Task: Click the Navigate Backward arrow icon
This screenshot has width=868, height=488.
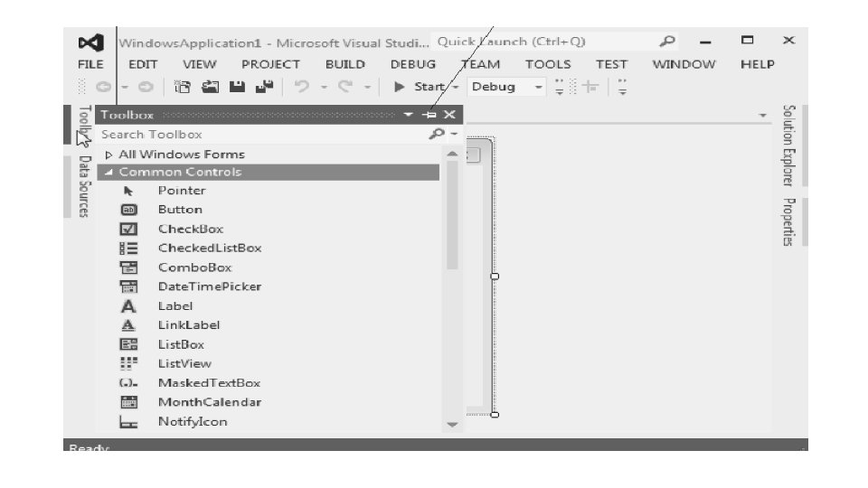Action: click(103, 87)
